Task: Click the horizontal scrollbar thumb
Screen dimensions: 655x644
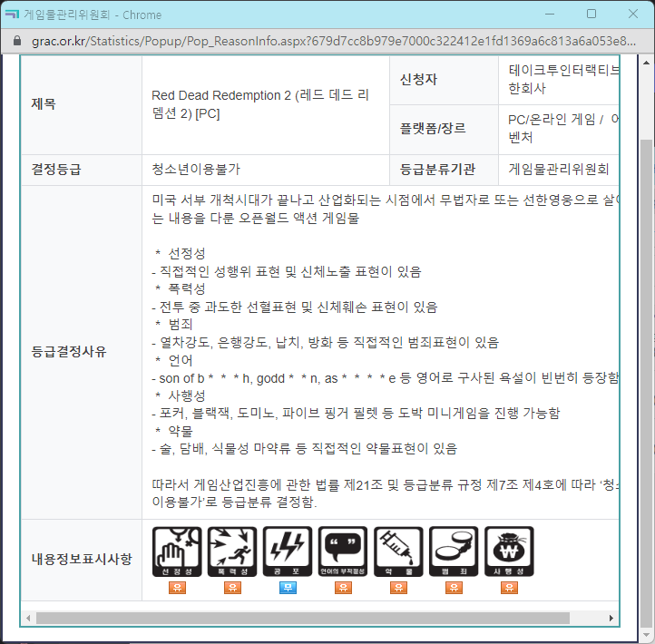Action: tap(303, 618)
